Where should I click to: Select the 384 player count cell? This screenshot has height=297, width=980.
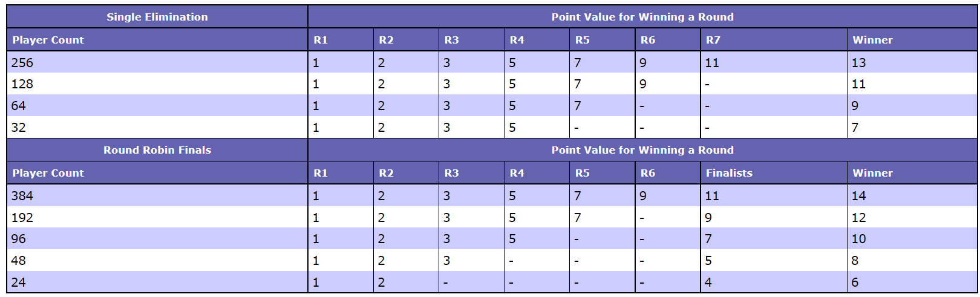22,196
